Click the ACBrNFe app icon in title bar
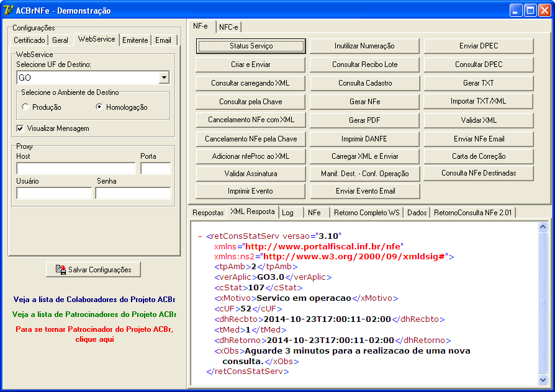Screen dimensions: 555x392 point(8,11)
